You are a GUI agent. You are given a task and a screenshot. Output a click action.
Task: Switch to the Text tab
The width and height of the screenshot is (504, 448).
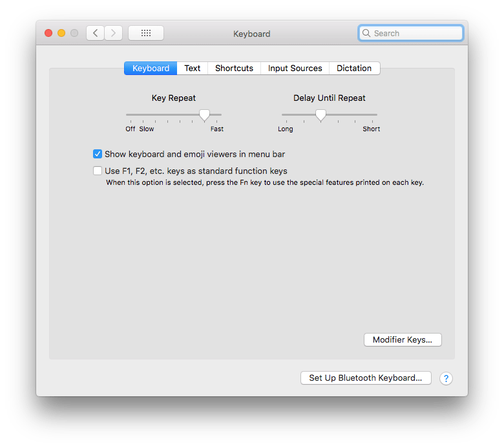[x=193, y=68]
